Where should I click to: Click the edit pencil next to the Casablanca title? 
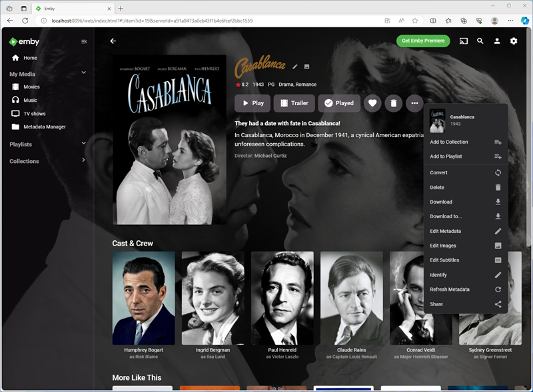click(294, 67)
